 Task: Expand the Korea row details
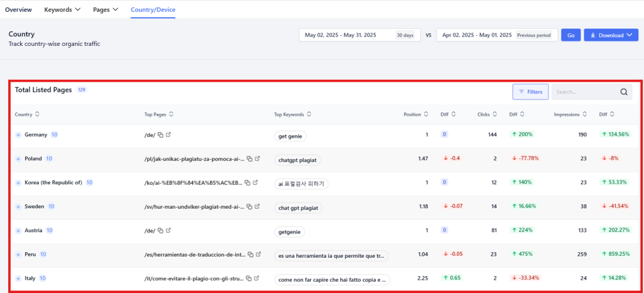[18, 183]
